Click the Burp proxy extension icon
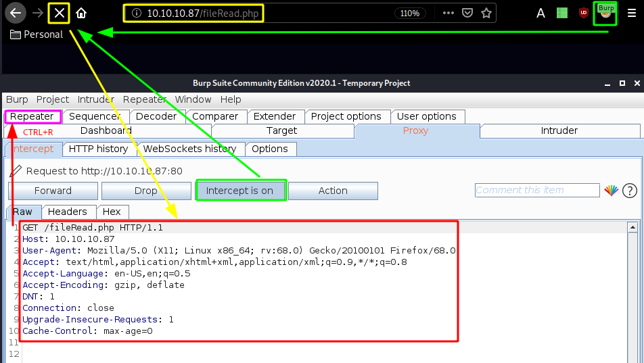Viewport: 644px width, 363px height. 605,13
